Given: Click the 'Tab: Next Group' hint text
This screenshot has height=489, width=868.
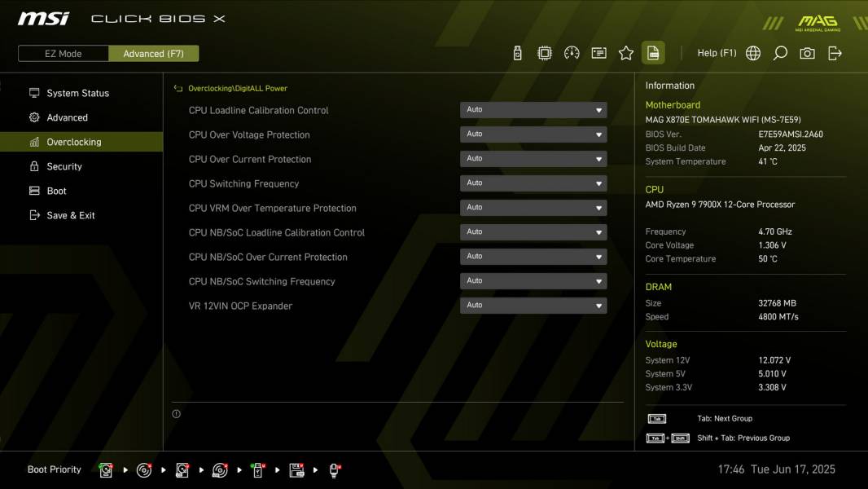Looking at the screenshot, I should tap(725, 419).
